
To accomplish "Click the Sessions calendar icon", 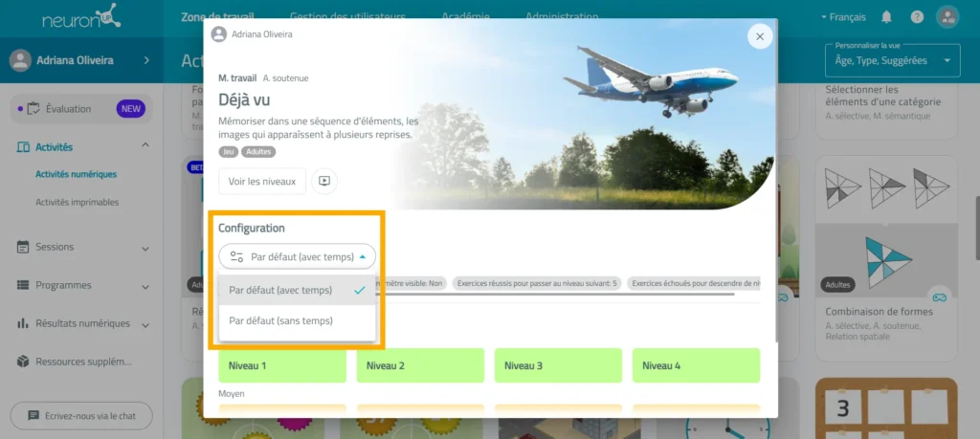I will pos(23,248).
